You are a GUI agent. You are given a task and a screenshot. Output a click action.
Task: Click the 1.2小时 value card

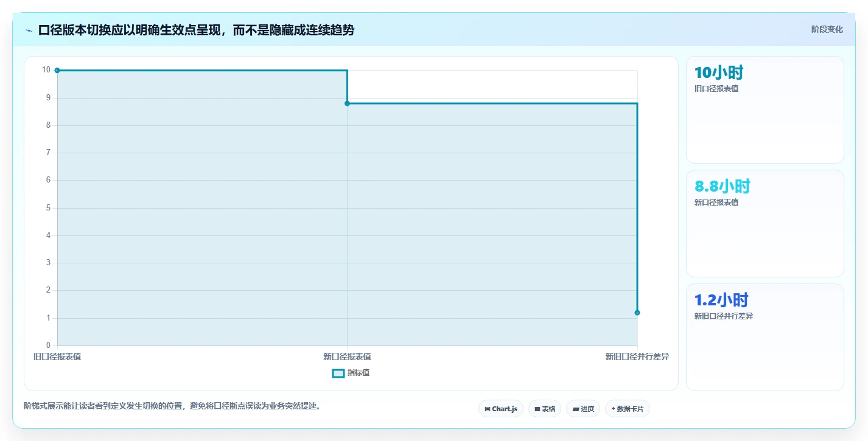click(x=765, y=337)
